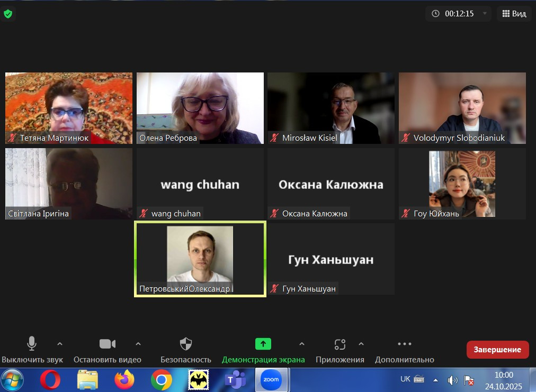Expand screen share options arrow
Screen dimensions: 536x392
(x=302, y=344)
